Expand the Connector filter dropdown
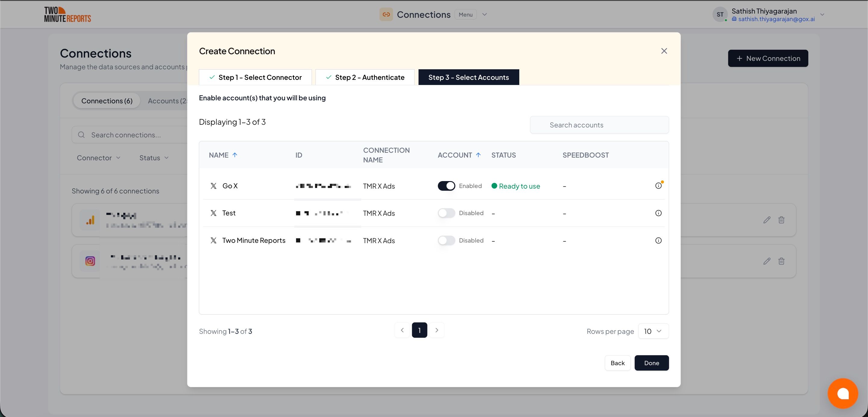The width and height of the screenshot is (868, 417). pos(98,158)
